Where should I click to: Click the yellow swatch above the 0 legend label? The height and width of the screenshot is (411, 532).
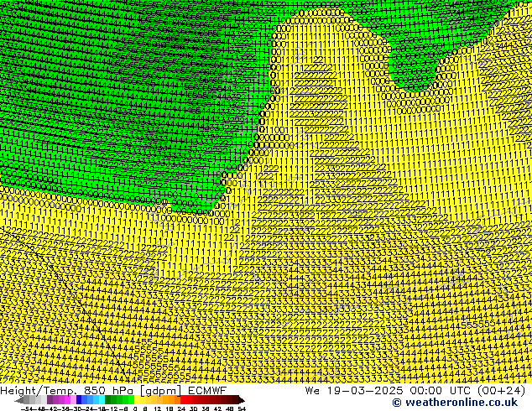pos(137,400)
